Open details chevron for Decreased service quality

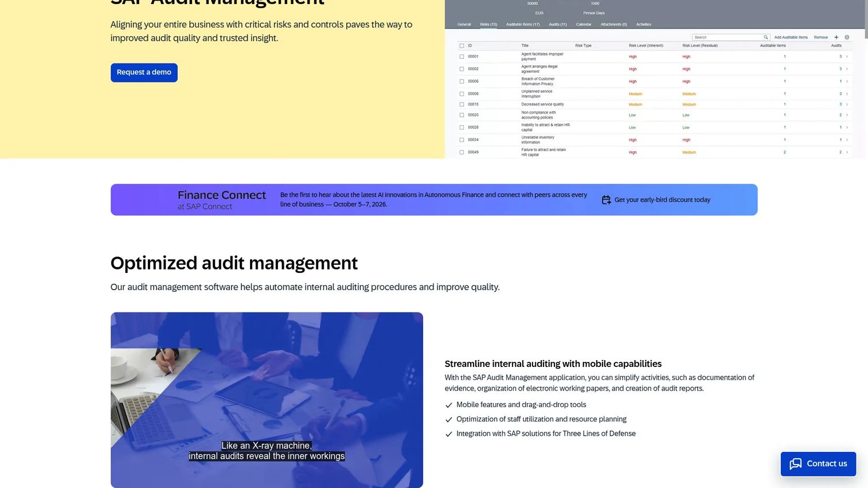[x=847, y=104]
